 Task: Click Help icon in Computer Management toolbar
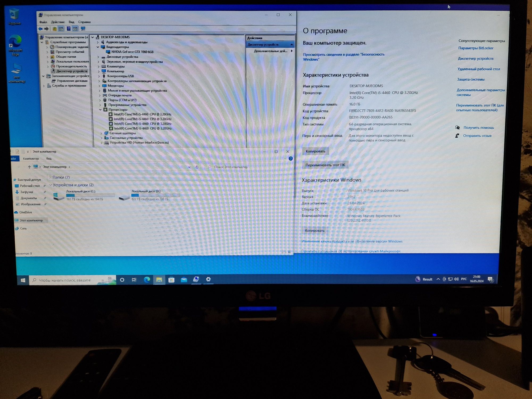69,29
